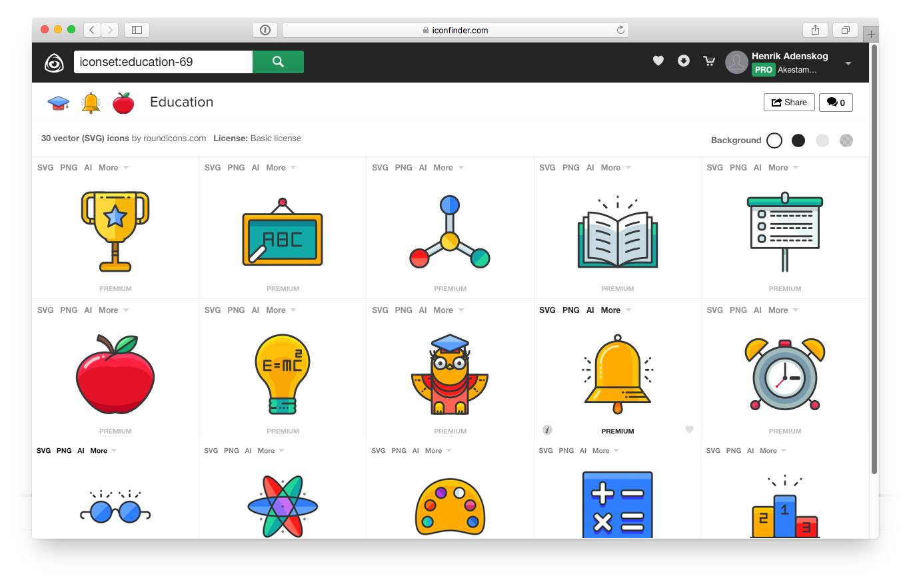The height and width of the screenshot is (588, 911).
Task: Focus the iconset:education-69 search field
Action: [x=163, y=62]
